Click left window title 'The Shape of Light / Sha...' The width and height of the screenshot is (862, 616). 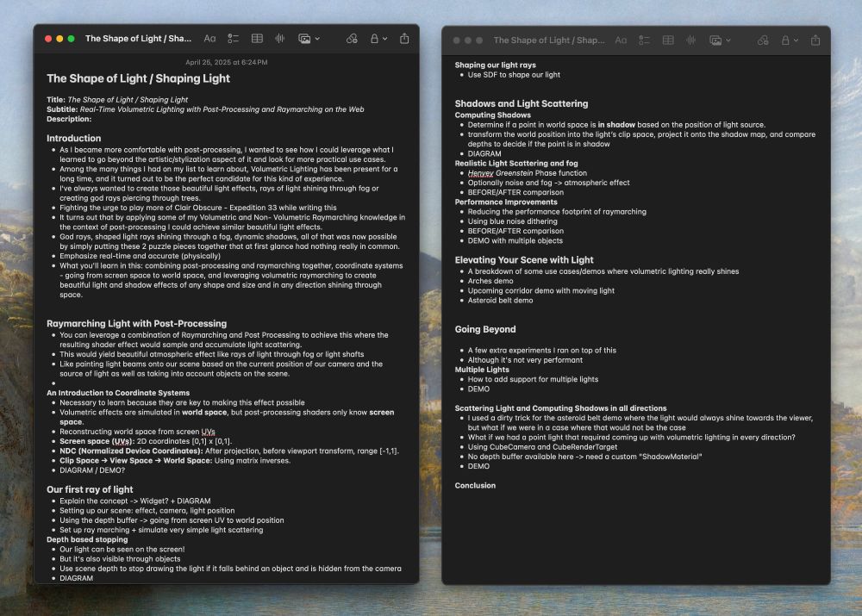pyautogui.click(x=138, y=39)
